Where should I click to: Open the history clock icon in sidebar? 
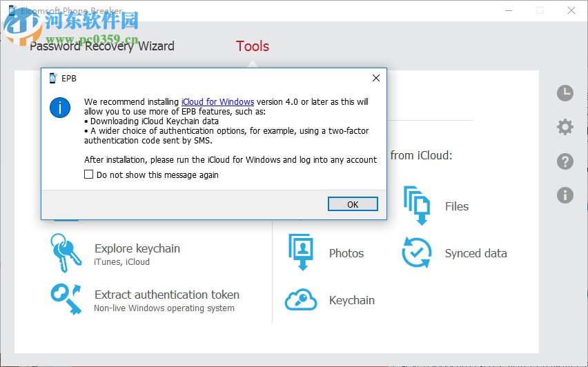coord(565,93)
